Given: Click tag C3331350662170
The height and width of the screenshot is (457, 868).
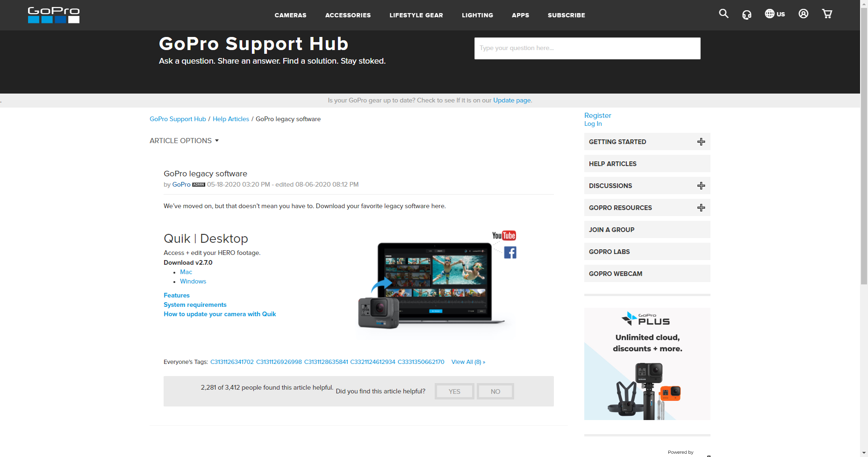Looking at the screenshot, I should coord(421,362).
